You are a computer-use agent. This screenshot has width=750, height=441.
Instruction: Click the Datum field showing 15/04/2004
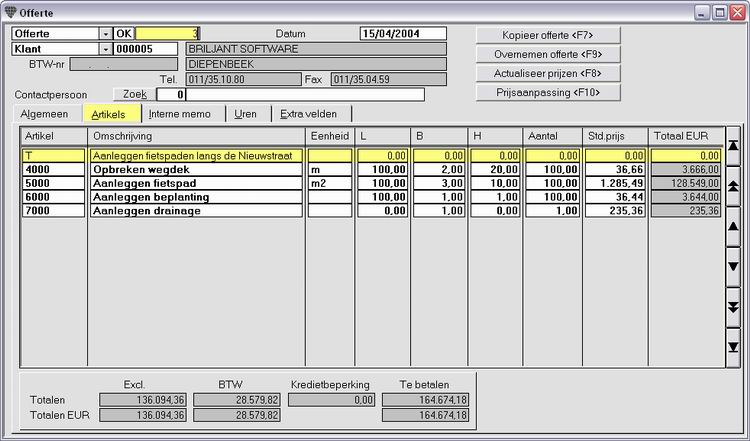403,33
